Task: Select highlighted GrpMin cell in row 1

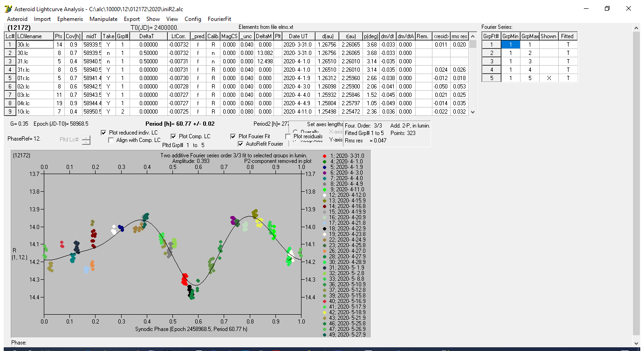Action: click(511, 44)
